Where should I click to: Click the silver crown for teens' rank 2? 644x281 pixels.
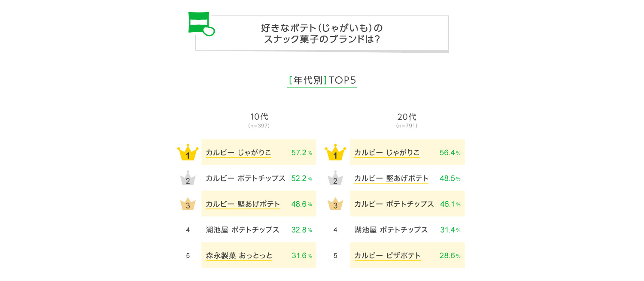(188, 178)
